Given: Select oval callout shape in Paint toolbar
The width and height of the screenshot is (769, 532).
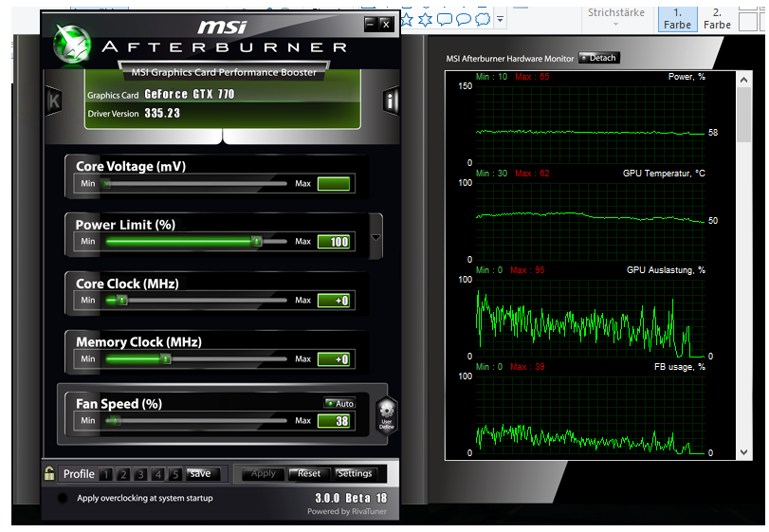Looking at the screenshot, I should [464, 20].
